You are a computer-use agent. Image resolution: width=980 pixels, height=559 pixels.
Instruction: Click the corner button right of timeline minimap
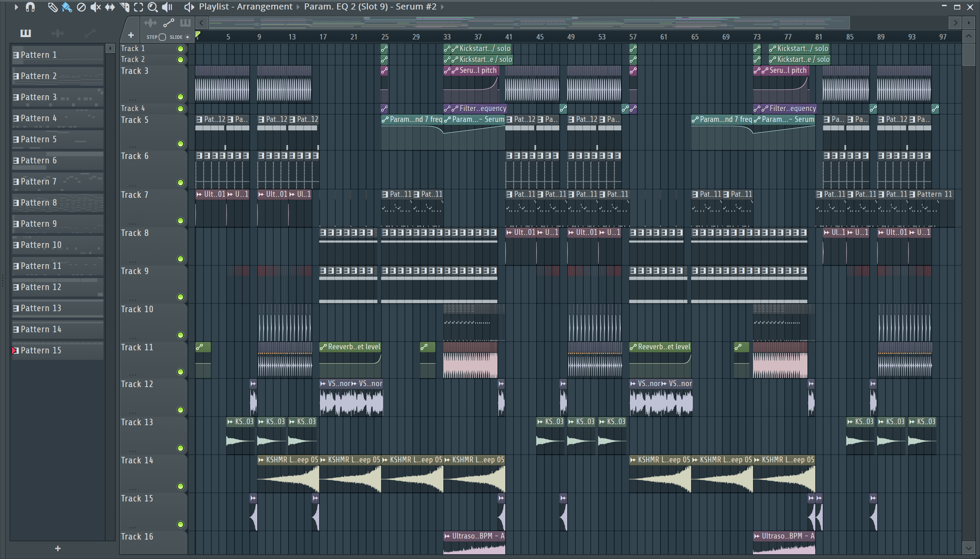tap(968, 23)
